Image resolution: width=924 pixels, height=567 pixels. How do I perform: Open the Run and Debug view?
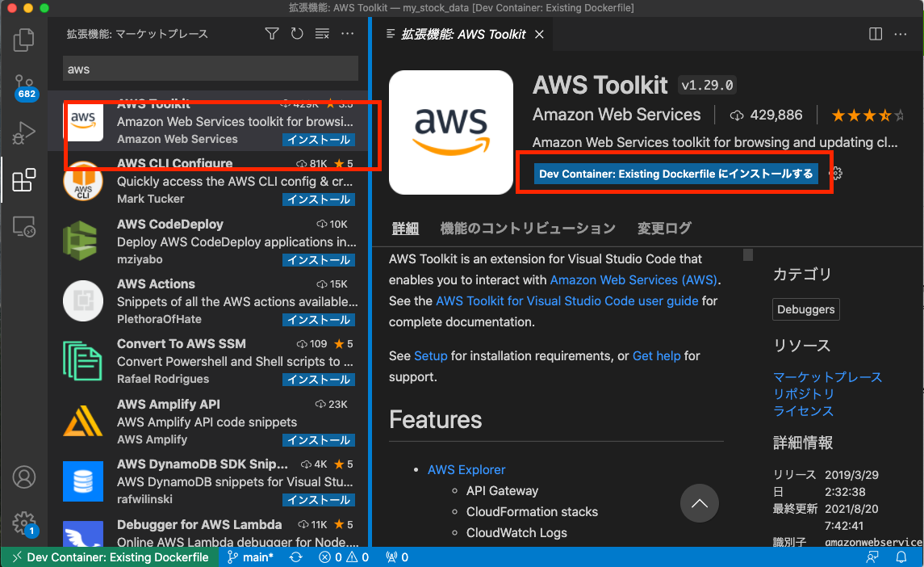pyautogui.click(x=23, y=133)
